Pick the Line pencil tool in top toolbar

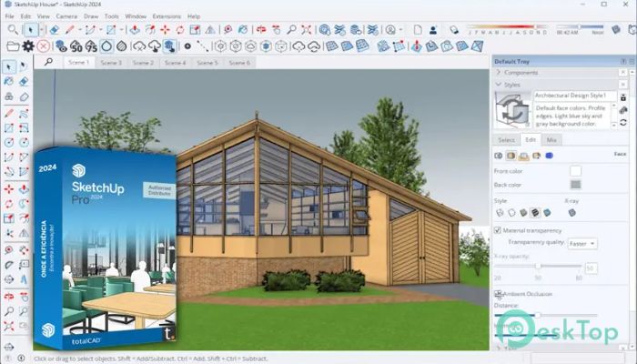[70, 30]
